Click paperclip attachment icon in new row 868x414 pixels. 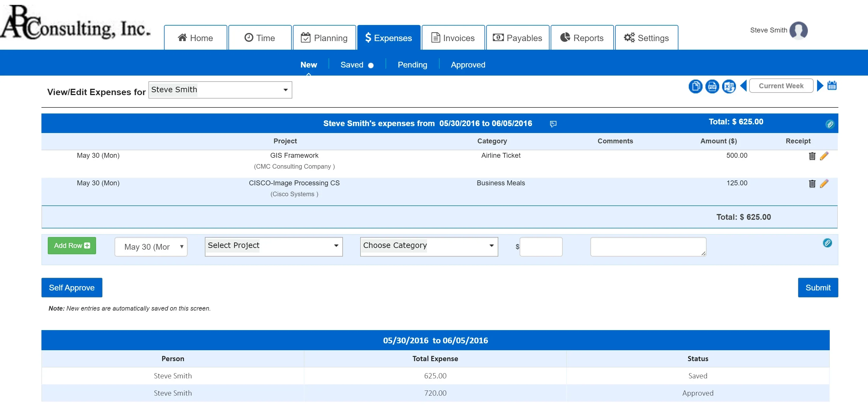click(x=827, y=243)
